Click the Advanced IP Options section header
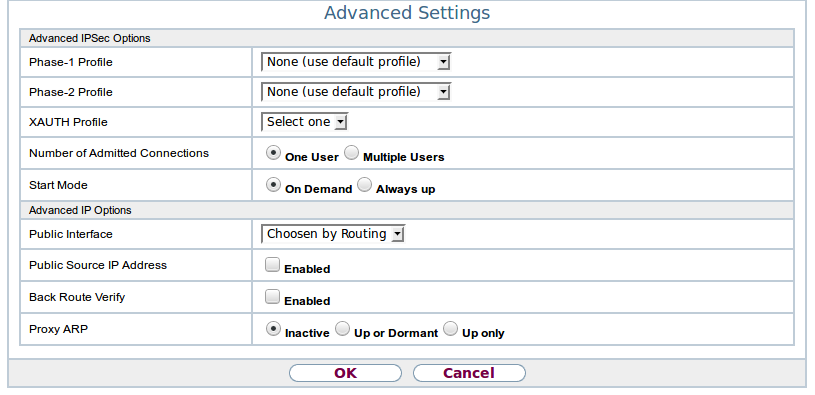Screen dimensions: 815x395 pos(406,210)
